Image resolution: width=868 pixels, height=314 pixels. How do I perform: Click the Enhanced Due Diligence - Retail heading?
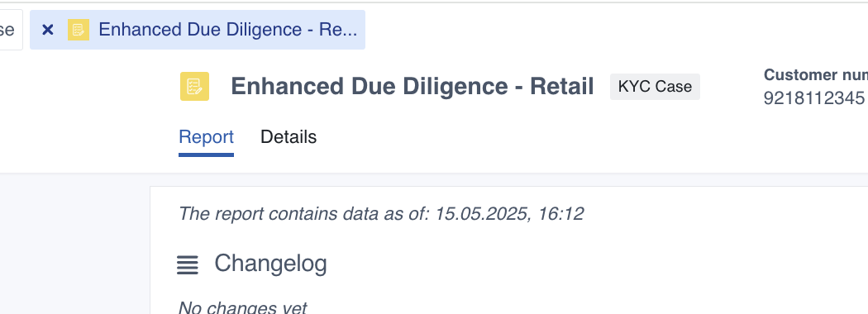pyautogui.click(x=412, y=87)
